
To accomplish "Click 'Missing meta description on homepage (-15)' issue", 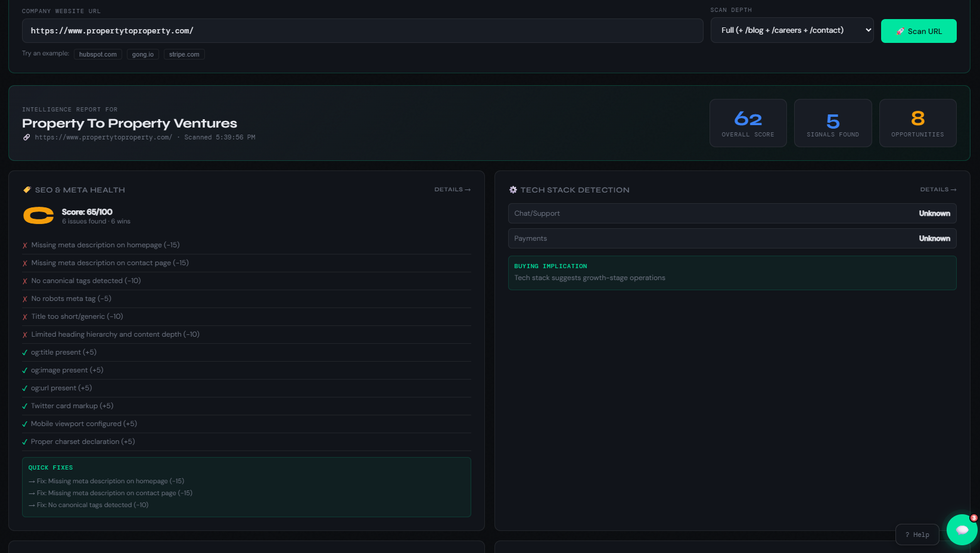I will (x=247, y=245).
